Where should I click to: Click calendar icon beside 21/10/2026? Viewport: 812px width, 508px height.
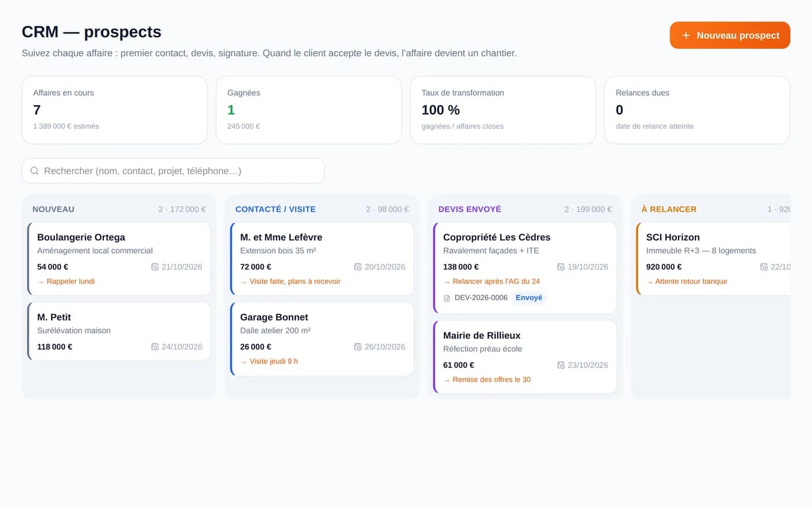155,267
